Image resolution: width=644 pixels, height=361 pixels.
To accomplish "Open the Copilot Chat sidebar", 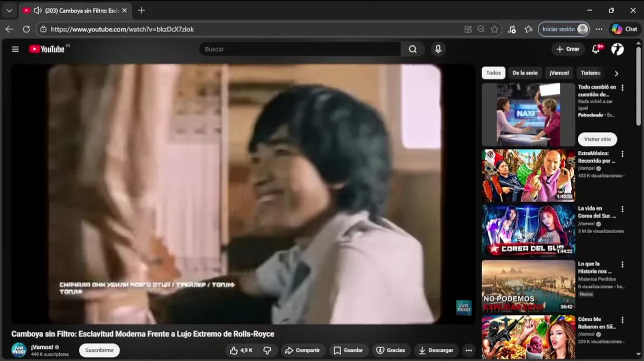I will [624, 29].
